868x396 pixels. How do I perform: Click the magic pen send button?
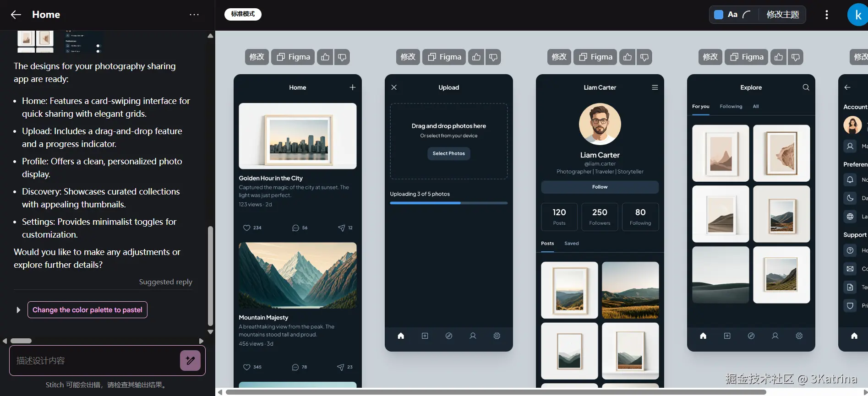(x=191, y=360)
